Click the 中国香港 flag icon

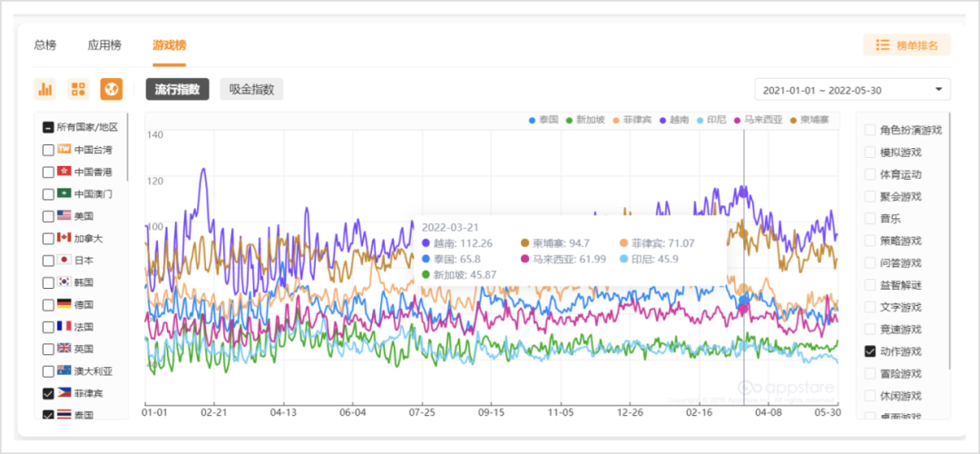point(64,172)
